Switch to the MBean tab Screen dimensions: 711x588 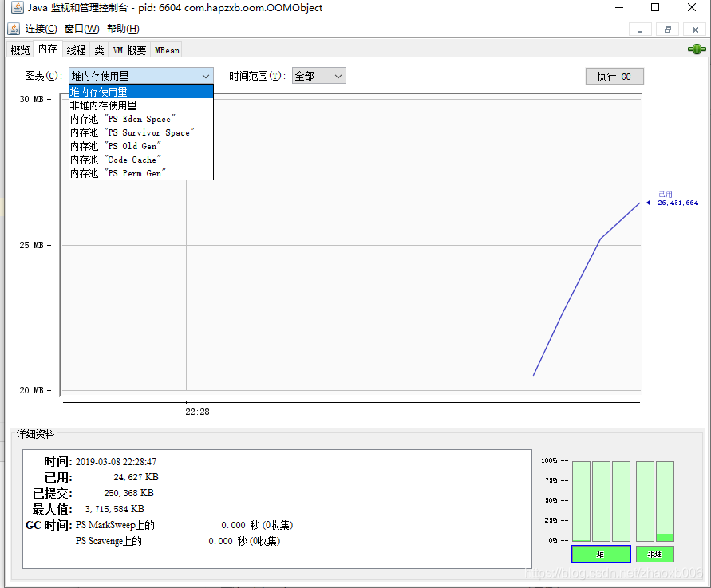[x=167, y=50]
